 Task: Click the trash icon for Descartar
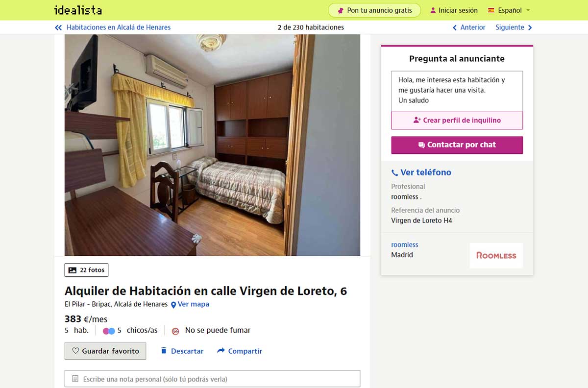click(x=164, y=351)
